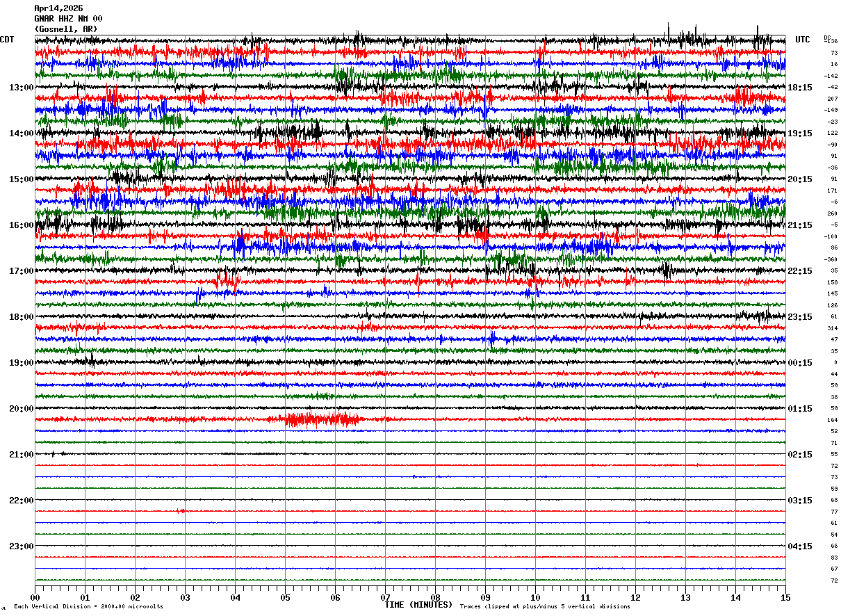
Task: Select the station code GNAR HHZ NM 00
Action: [68, 19]
